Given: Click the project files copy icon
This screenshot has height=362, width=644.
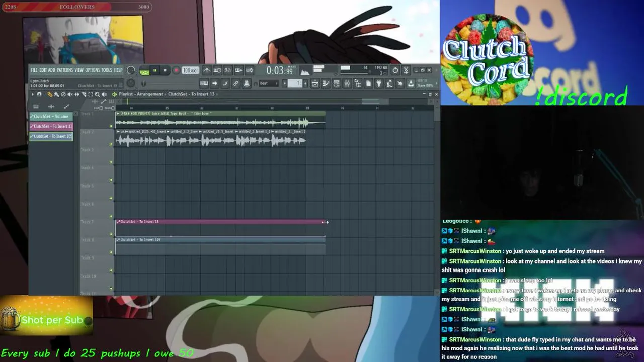Looking at the screenshot, I should coord(368,83).
